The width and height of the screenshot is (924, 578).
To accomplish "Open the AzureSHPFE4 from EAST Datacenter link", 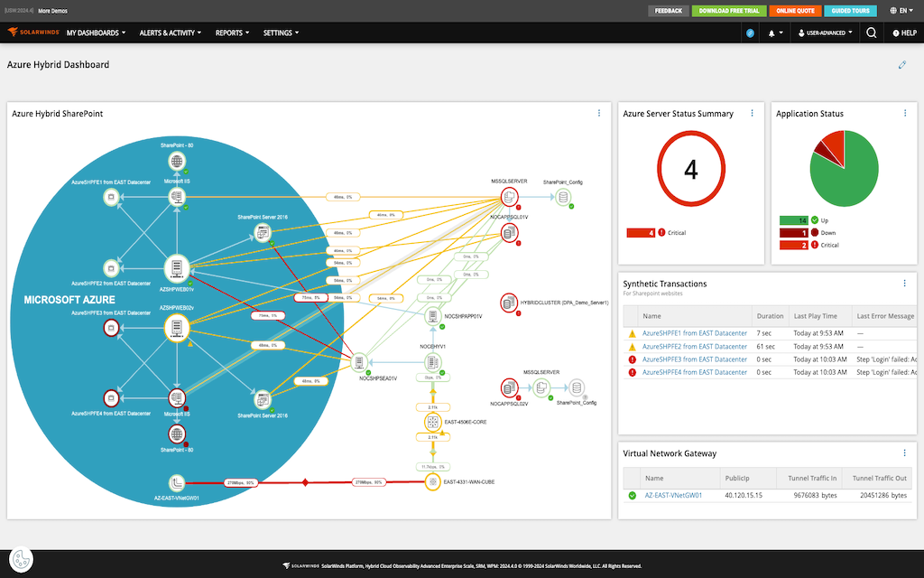I will pyautogui.click(x=693, y=371).
